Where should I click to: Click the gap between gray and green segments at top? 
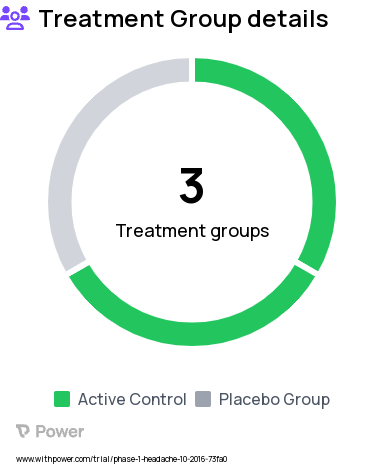click(x=192, y=70)
